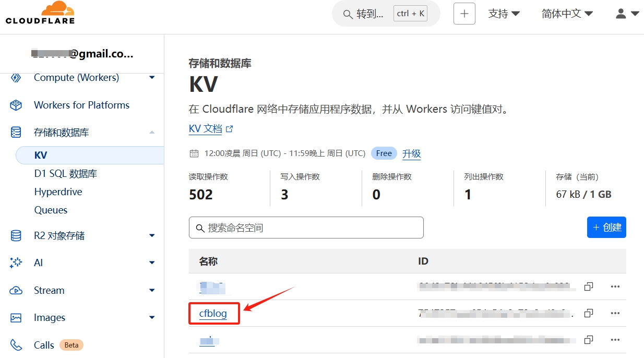Click the "+" add button in the top bar
Screen dimensions: 644x358
coord(464,14)
